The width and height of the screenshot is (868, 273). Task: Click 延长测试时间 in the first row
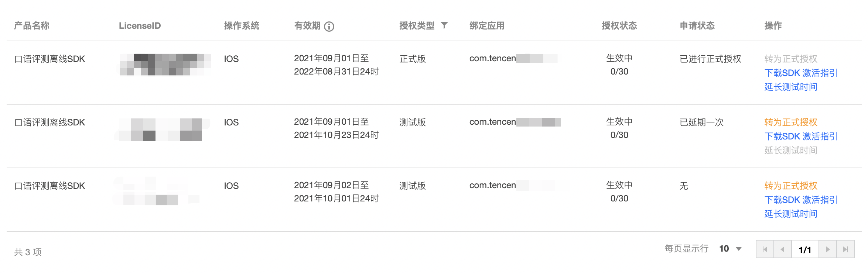point(791,87)
